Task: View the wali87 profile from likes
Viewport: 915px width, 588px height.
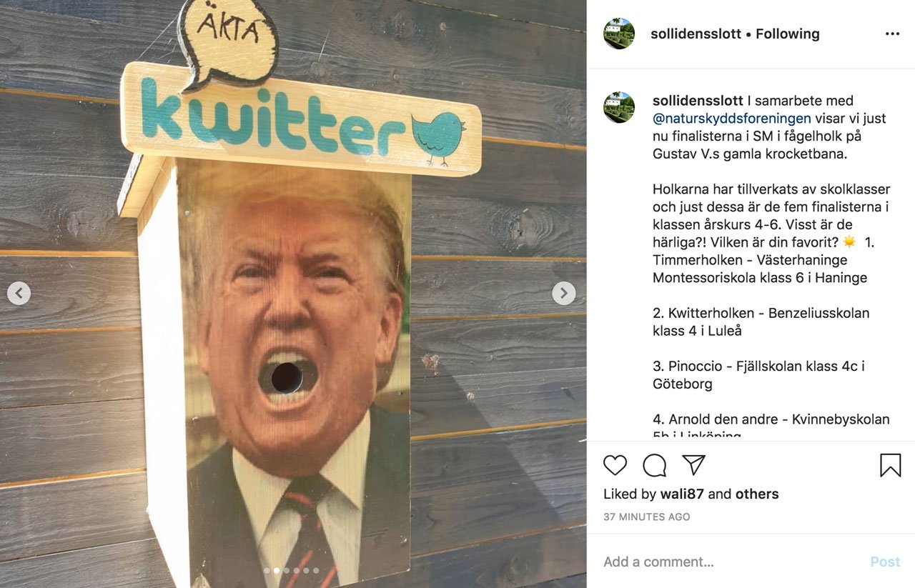Action: 682,494
